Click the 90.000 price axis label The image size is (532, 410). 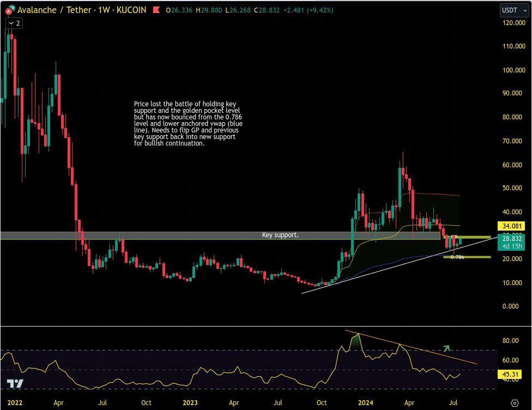coord(512,93)
